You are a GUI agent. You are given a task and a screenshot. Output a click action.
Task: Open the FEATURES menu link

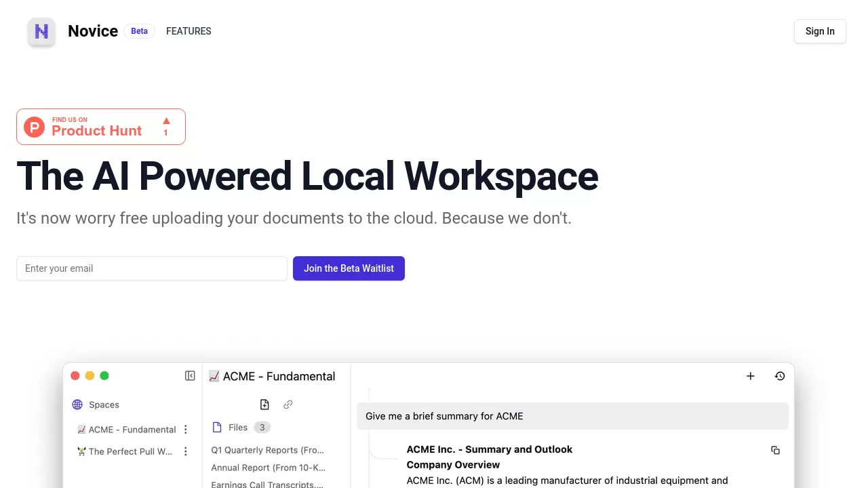pos(189,31)
